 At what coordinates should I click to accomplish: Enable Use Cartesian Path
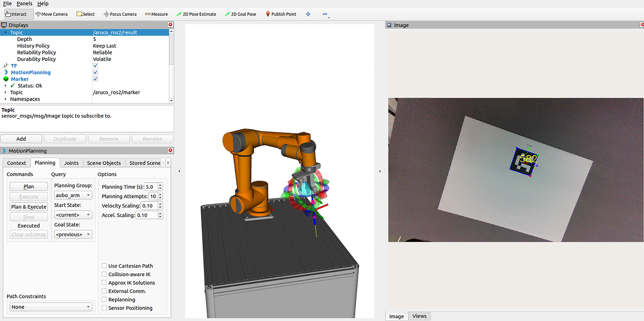click(x=104, y=266)
